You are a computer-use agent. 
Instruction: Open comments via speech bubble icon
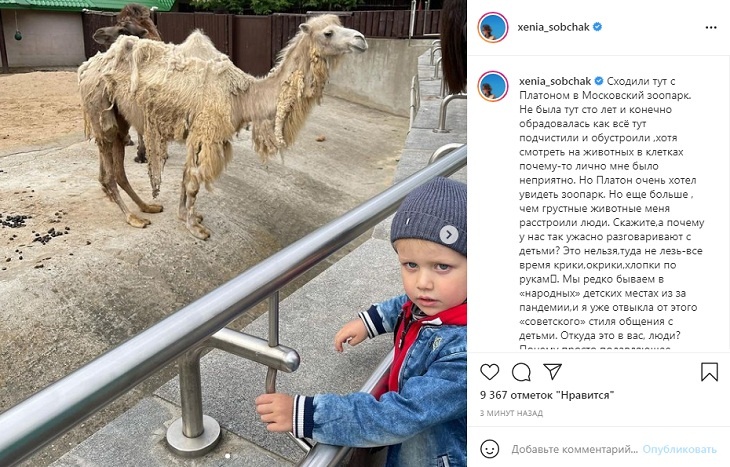[x=521, y=372]
